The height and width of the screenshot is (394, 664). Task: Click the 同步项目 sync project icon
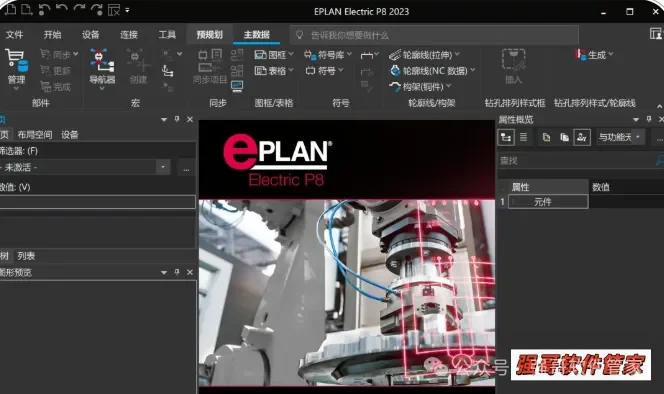point(210,68)
